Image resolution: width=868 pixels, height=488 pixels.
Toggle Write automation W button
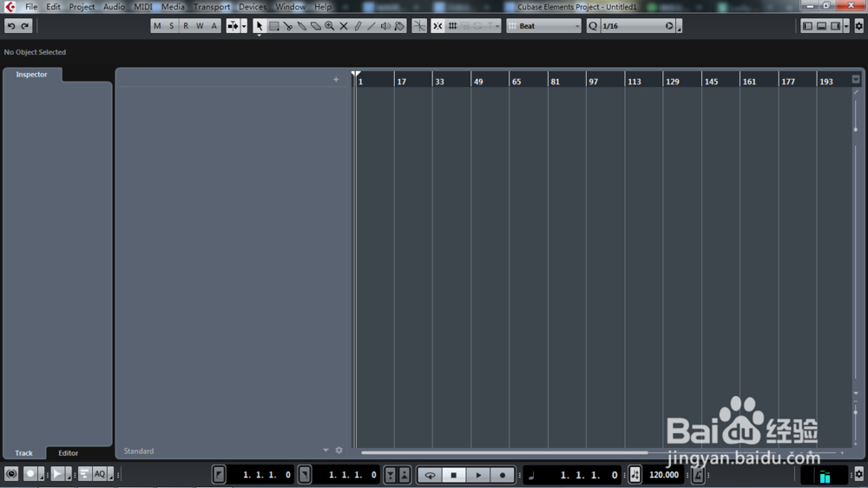click(x=200, y=26)
